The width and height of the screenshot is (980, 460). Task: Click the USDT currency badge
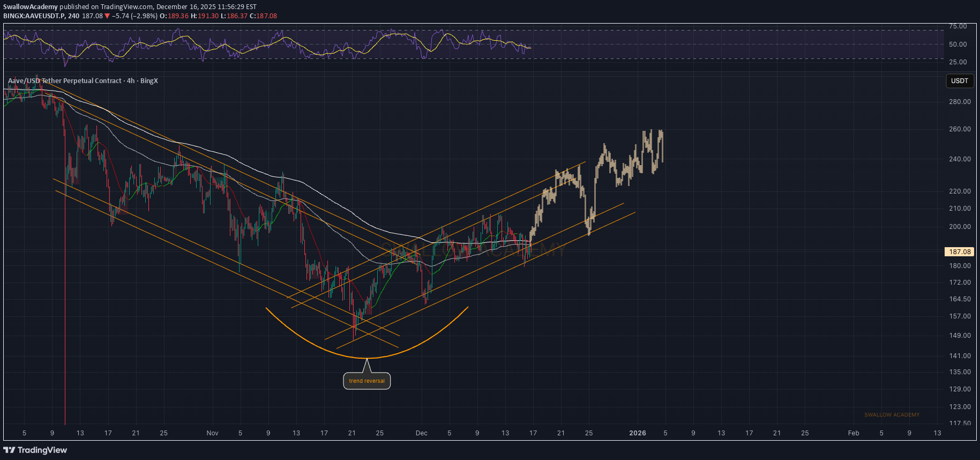coord(959,81)
